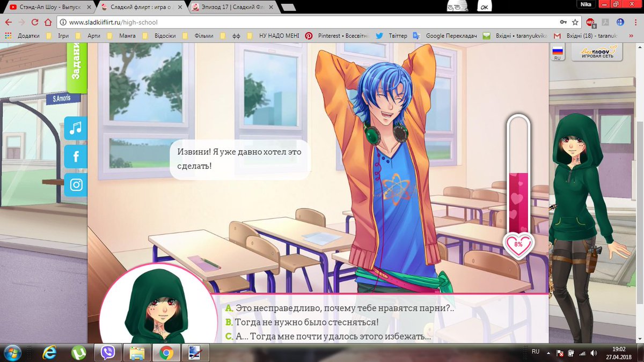This screenshot has width=644, height=362.
Task: Click the home page icon
Action: pyautogui.click(x=48, y=23)
